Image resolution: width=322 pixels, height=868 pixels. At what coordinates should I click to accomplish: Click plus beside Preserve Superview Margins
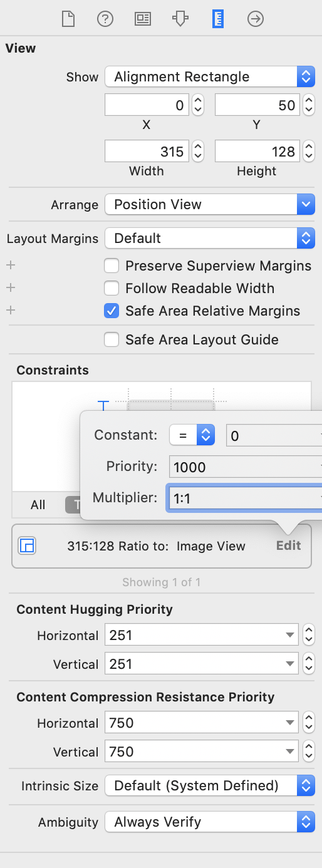pyautogui.click(x=11, y=266)
